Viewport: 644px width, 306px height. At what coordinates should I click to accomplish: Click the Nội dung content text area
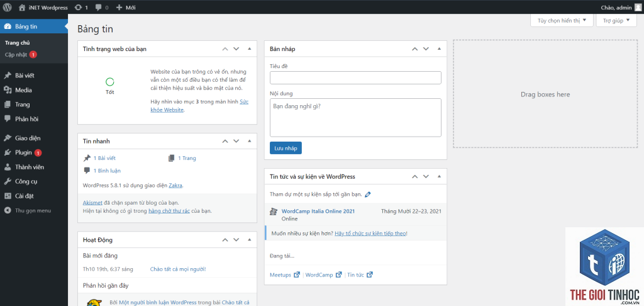click(356, 118)
